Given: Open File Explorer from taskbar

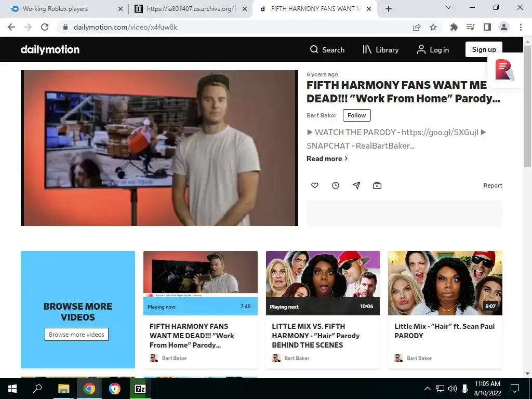Looking at the screenshot, I should point(63,389).
